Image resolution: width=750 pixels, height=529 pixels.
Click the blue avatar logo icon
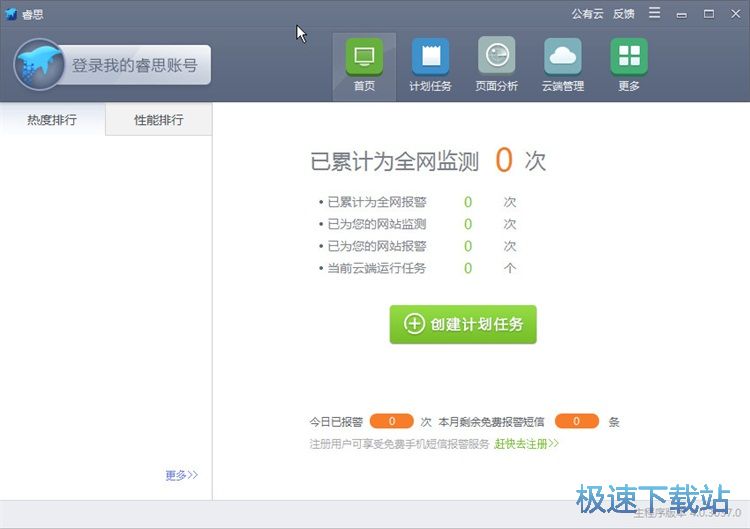[39, 65]
